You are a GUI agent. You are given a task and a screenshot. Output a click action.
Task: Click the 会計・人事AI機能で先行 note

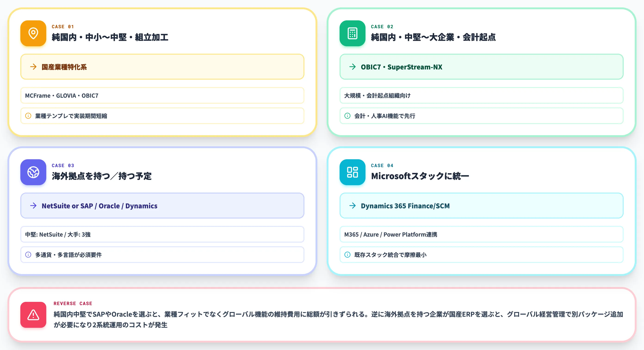(481, 116)
